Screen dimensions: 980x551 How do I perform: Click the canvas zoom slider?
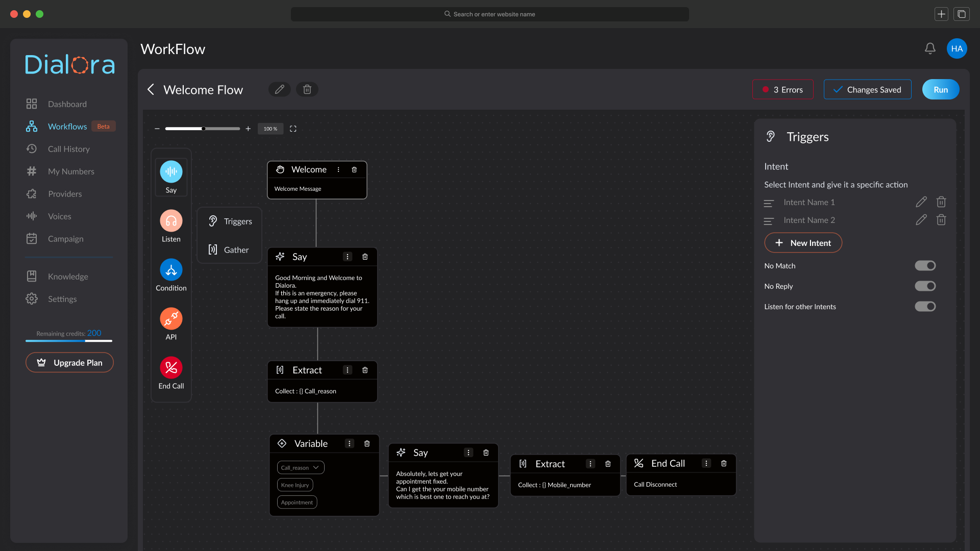click(203, 129)
